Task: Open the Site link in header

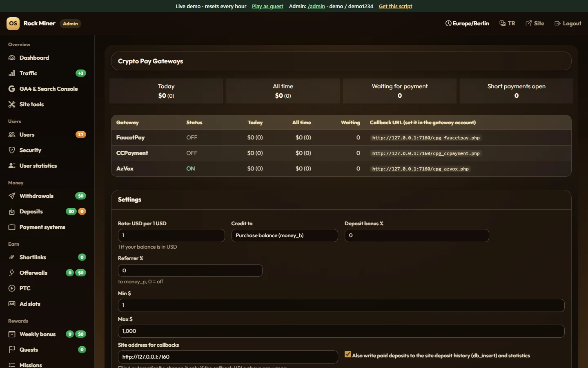Action: tap(535, 23)
